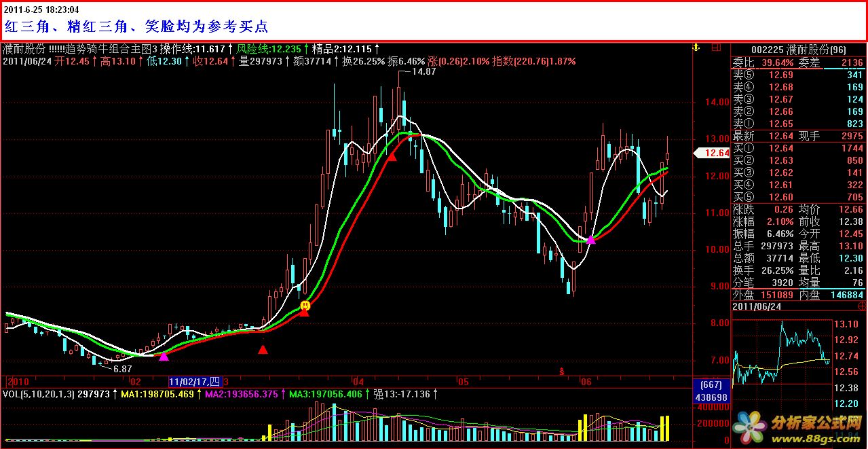Click the 现手 2975 value

852,136
